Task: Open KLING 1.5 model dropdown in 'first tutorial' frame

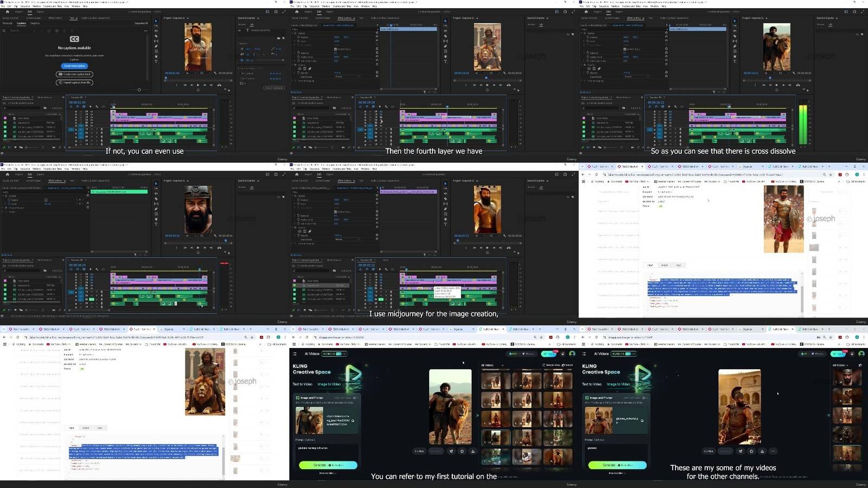Action: pos(334,354)
